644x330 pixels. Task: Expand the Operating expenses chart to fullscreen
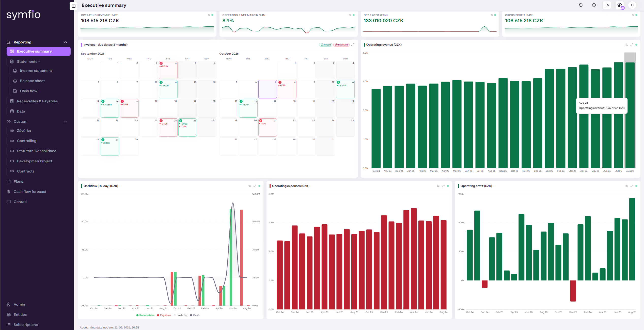pyautogui.click(x=443, y=186)
